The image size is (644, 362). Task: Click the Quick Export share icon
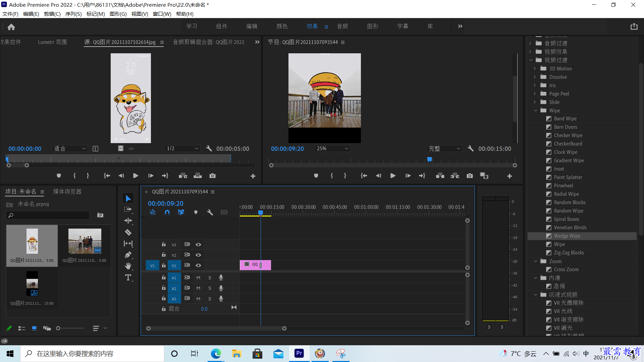click(634, 26)
